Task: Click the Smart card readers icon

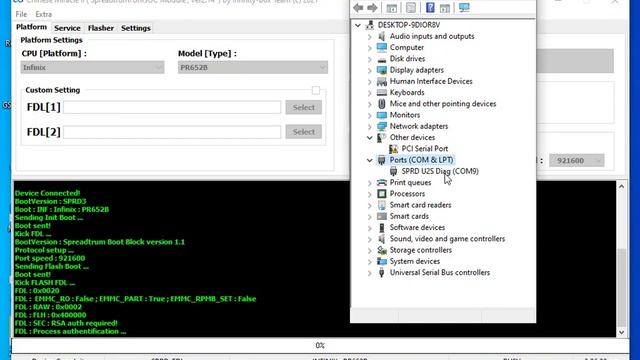Action: pyautogui.click(x=382, y=205)
